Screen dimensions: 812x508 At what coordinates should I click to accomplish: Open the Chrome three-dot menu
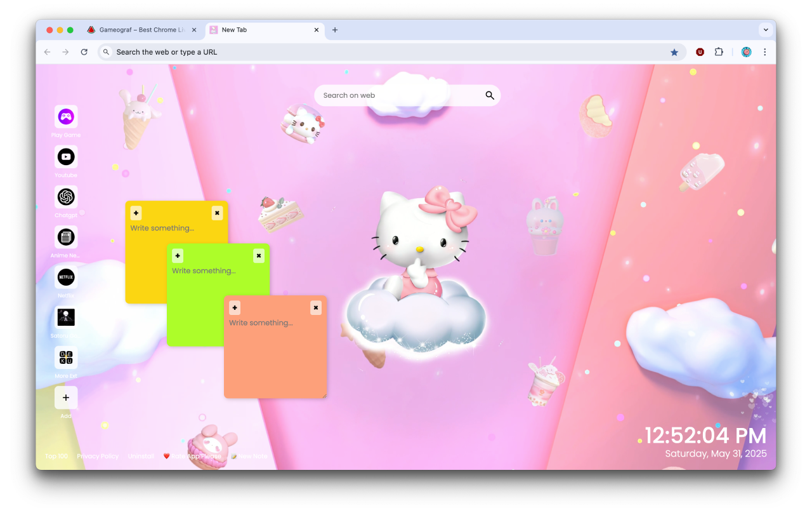click(765, 51)
